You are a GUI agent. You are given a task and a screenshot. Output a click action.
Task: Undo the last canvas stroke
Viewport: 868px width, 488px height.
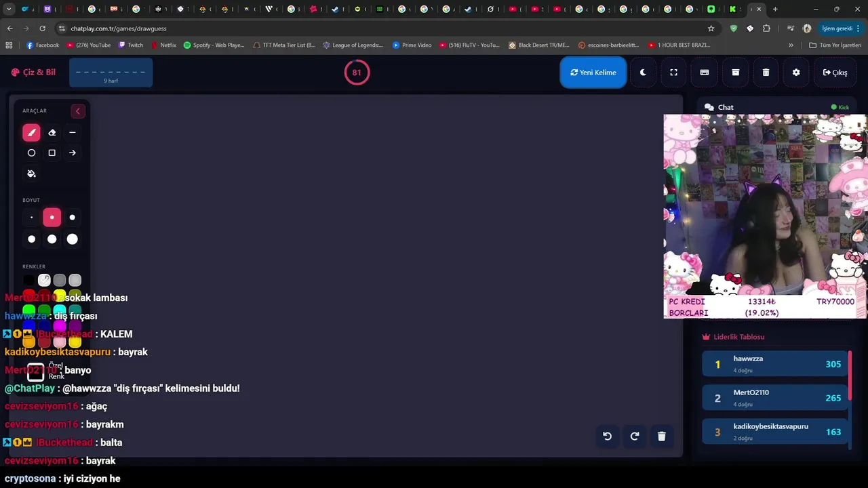608,436
